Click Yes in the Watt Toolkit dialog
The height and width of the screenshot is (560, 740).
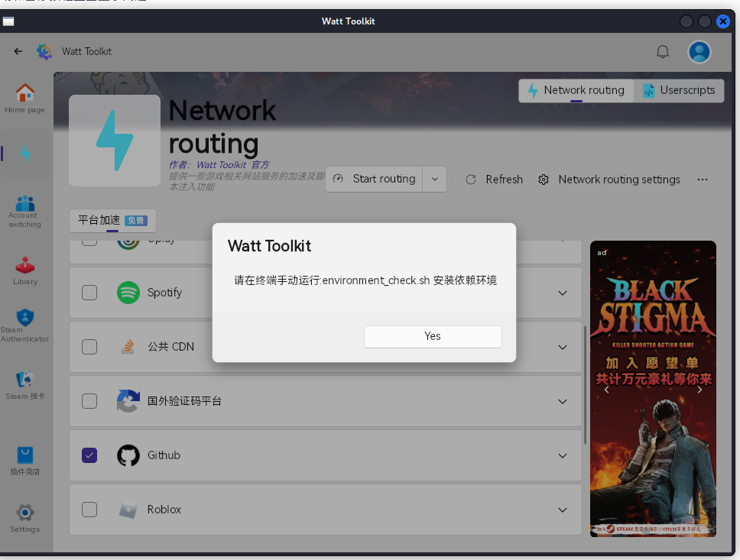pos(432,336)
